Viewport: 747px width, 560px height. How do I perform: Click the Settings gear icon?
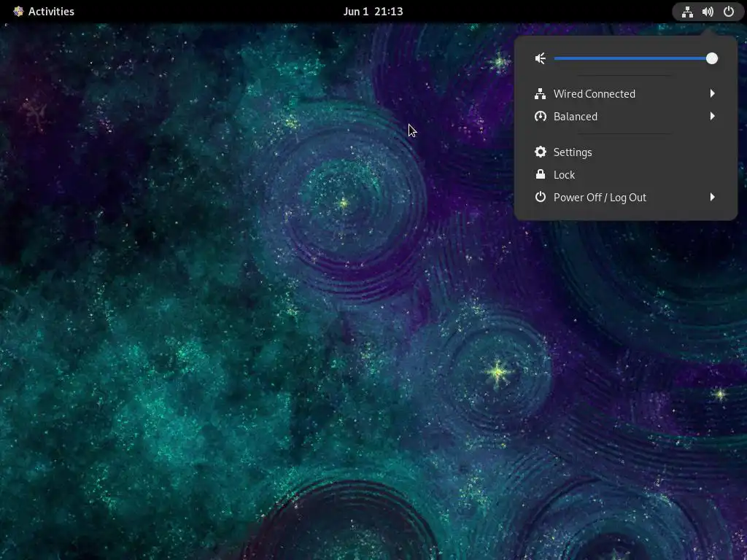click(541, 152)
